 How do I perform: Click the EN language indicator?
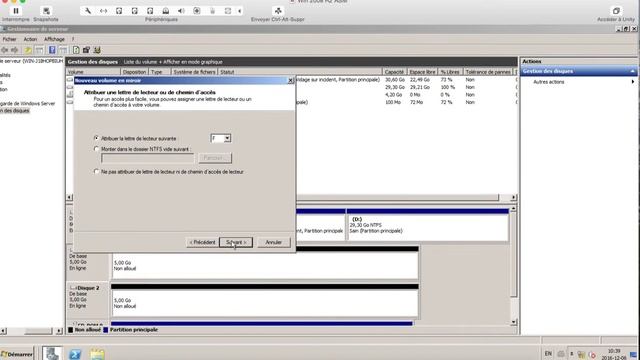click(x=548, y=353)
